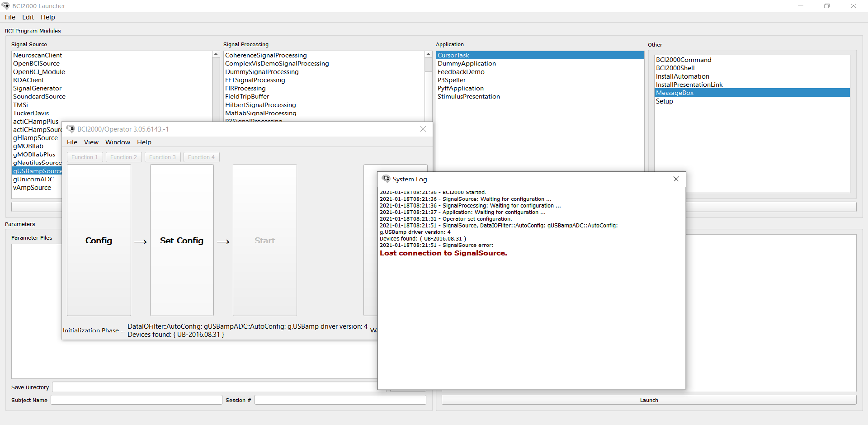Select FeedbackDemo application
Screen dimensions: 868x425
(461, 72)
